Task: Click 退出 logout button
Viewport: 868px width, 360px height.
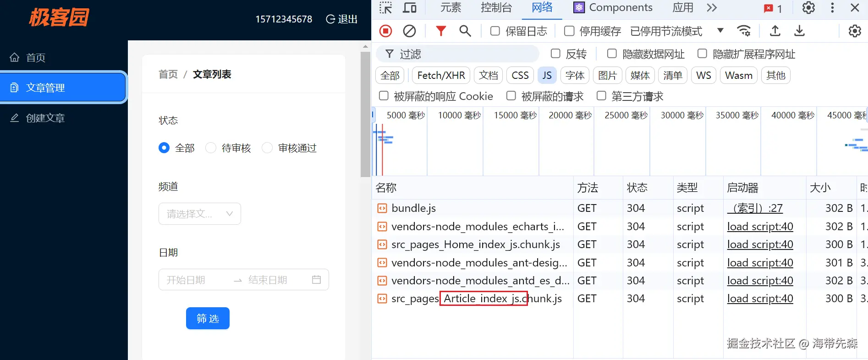Action: coord(341,19)
